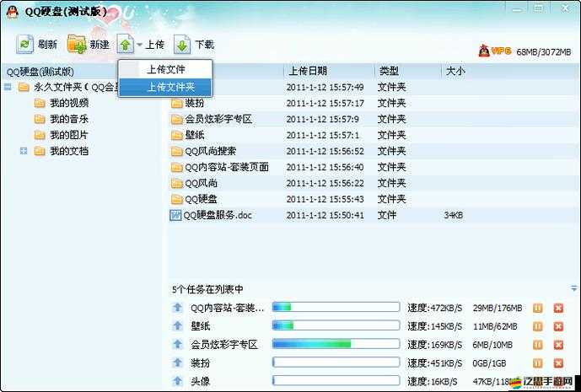Pause the QQ内容站-套装 upload task
The image size is (581, 392).
[x=538, y=308]
